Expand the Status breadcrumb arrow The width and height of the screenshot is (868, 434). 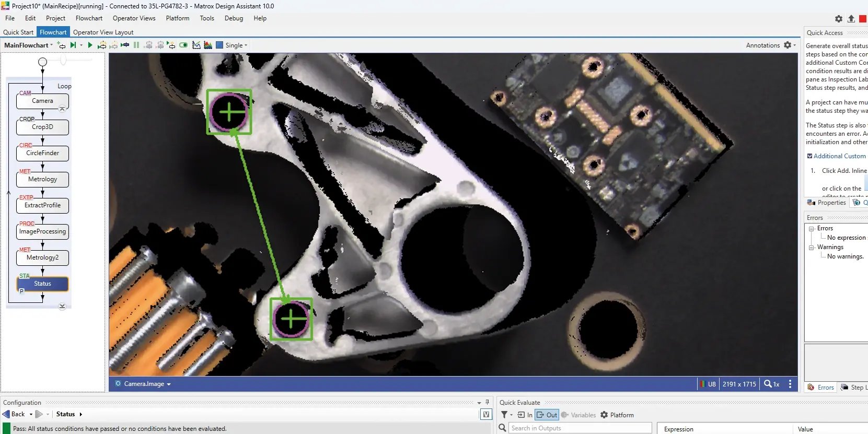tap(81, 415)
